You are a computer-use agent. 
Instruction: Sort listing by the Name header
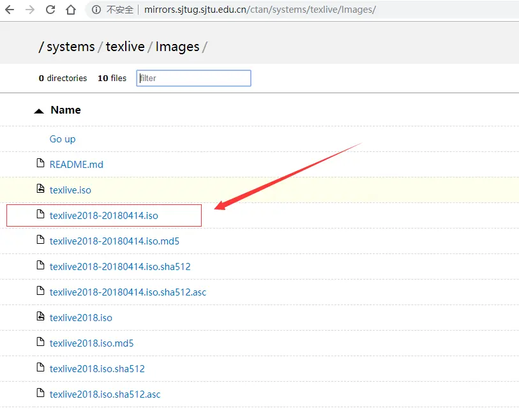(66, 110)
